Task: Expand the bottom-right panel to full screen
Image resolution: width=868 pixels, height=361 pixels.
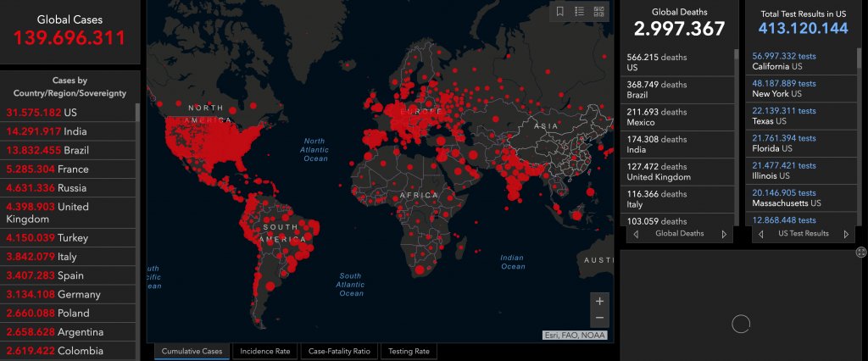Action: click(860, 252)
